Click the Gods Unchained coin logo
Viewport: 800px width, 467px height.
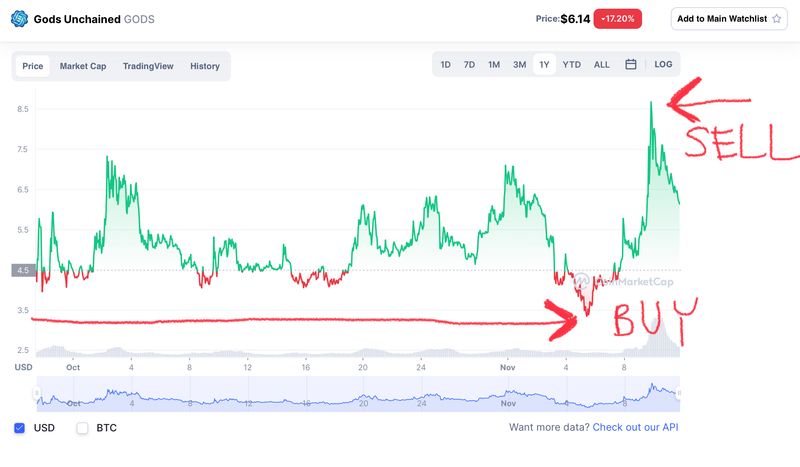[19, 18]
